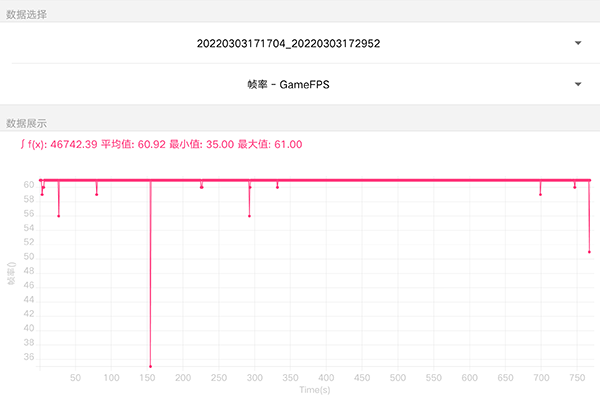Click the final 51 FPS point at chart end
Viewport: 600px width, 401px height.
tap(589, 252)
